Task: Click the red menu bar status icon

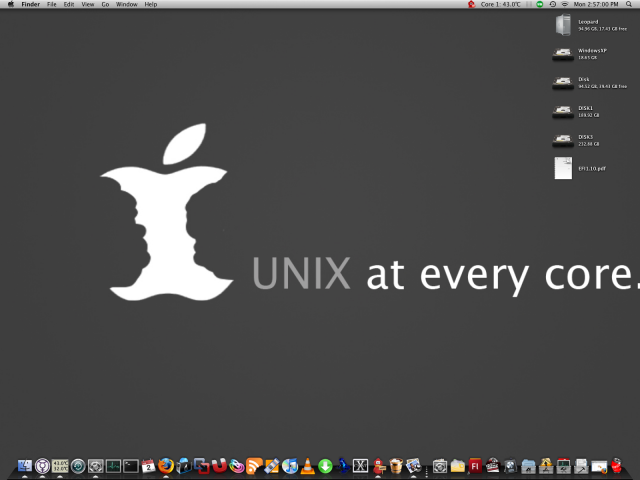Action: (471, 4)
